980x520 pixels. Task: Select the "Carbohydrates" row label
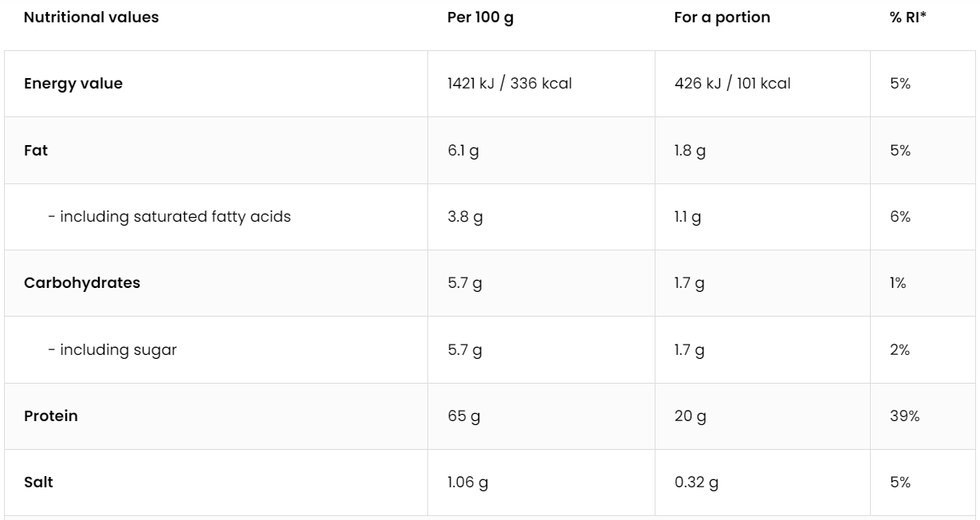point(82,283)
